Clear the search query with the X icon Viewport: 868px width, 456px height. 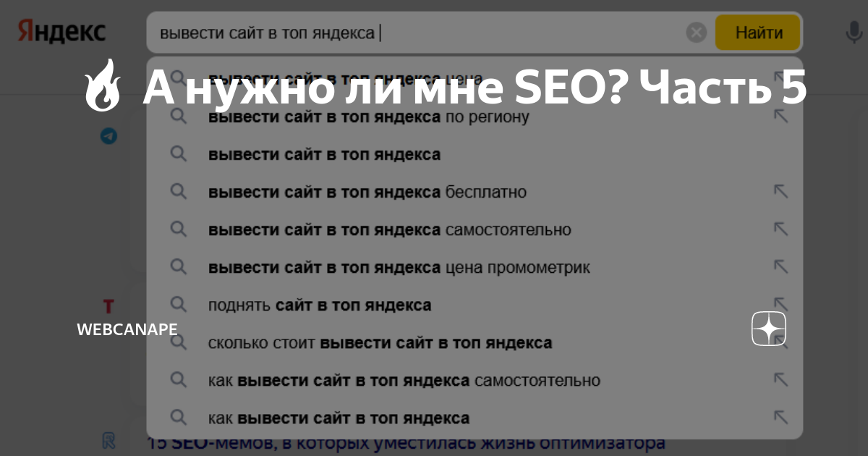coord(696,30)
